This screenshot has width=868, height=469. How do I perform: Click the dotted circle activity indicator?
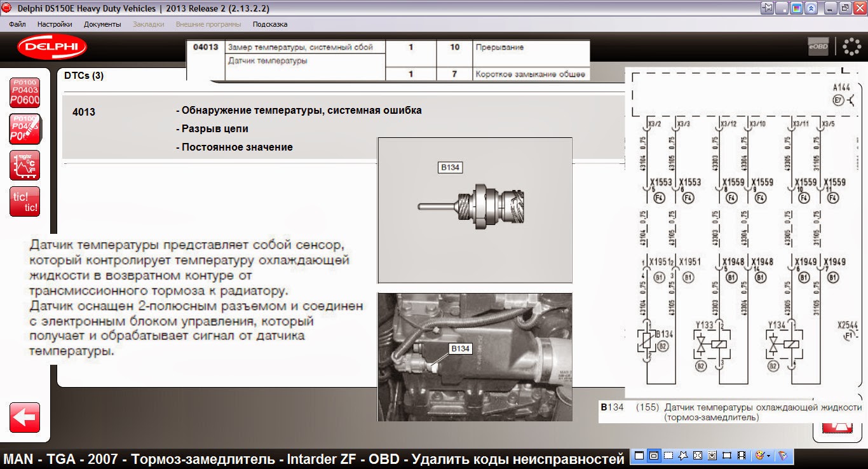pos(851,48)
